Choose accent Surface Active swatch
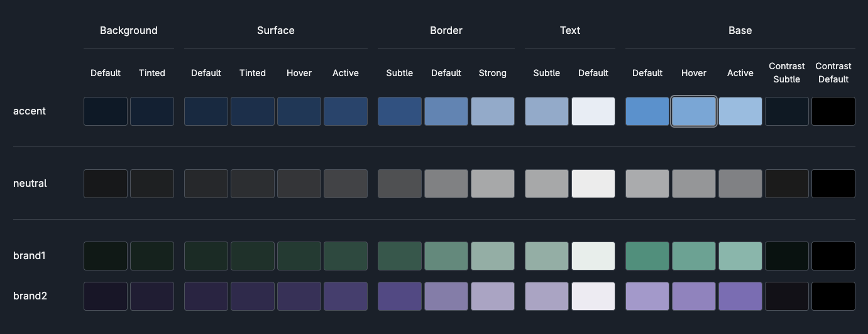This screenshot has width=868, height=334. pos(346,111)
